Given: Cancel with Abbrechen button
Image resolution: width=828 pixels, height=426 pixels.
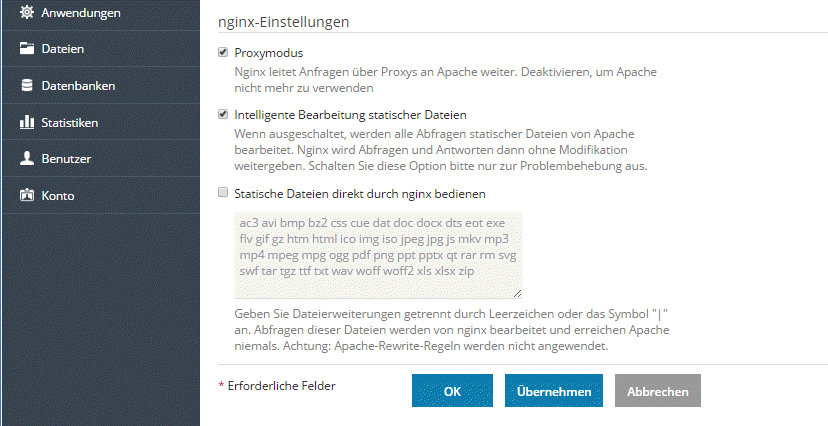Looking at the screenshot, I should pyautogui.click(x=657, y=391).
